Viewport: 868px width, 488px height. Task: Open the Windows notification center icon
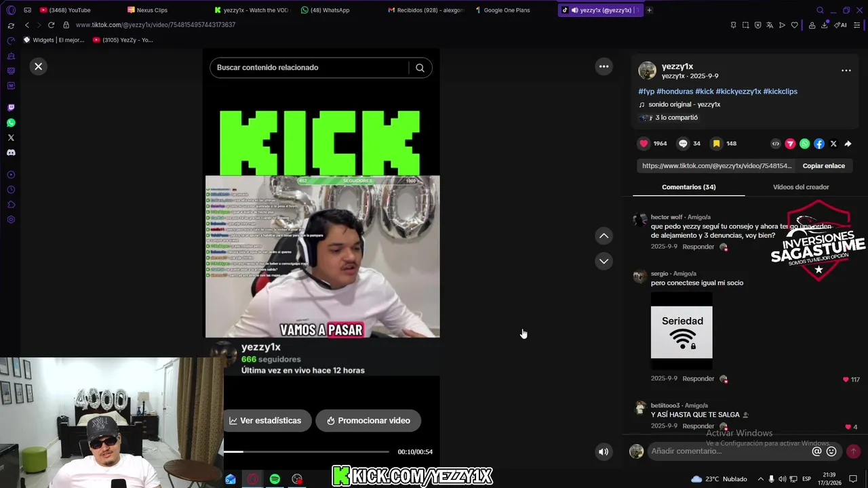pos(853,479)
